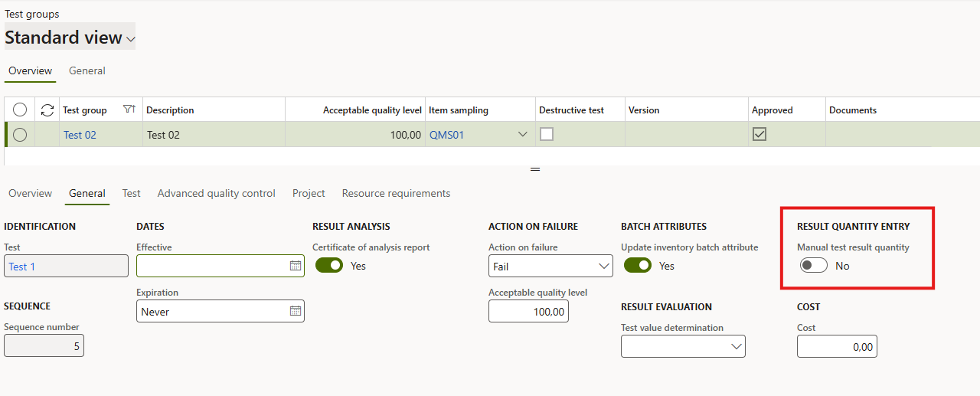Expand the Item sampling QMS01 dropdown

click(x=523, y=135)
